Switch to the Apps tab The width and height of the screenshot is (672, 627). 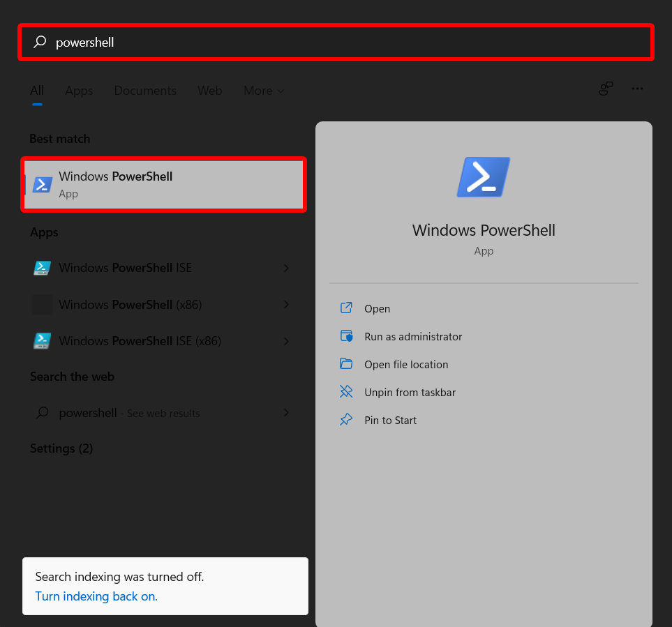[x=79, y=91]
